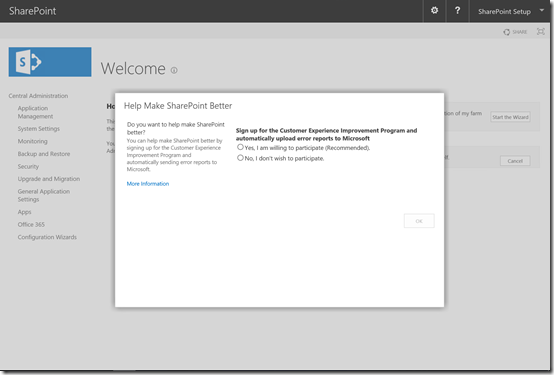This screenshot has height=375, width=554.
Task: Click the Welcome page heading
Action: pos(133,69)
